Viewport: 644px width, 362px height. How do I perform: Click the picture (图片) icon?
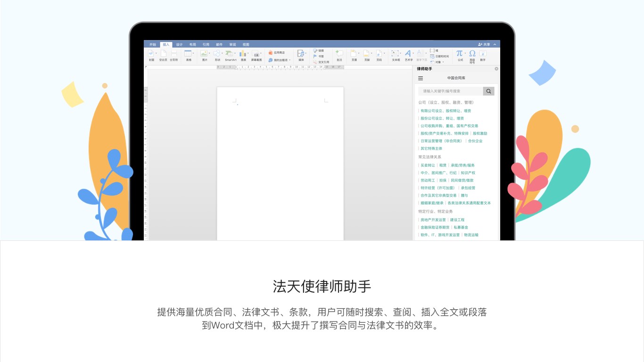click(x=204, y=54)
